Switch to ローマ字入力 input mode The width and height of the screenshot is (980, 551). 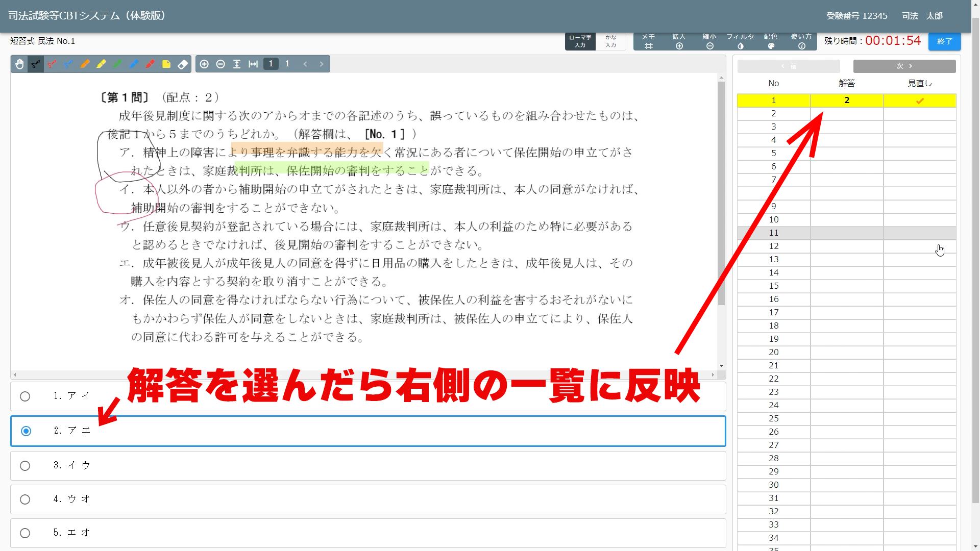coord(580,41)
